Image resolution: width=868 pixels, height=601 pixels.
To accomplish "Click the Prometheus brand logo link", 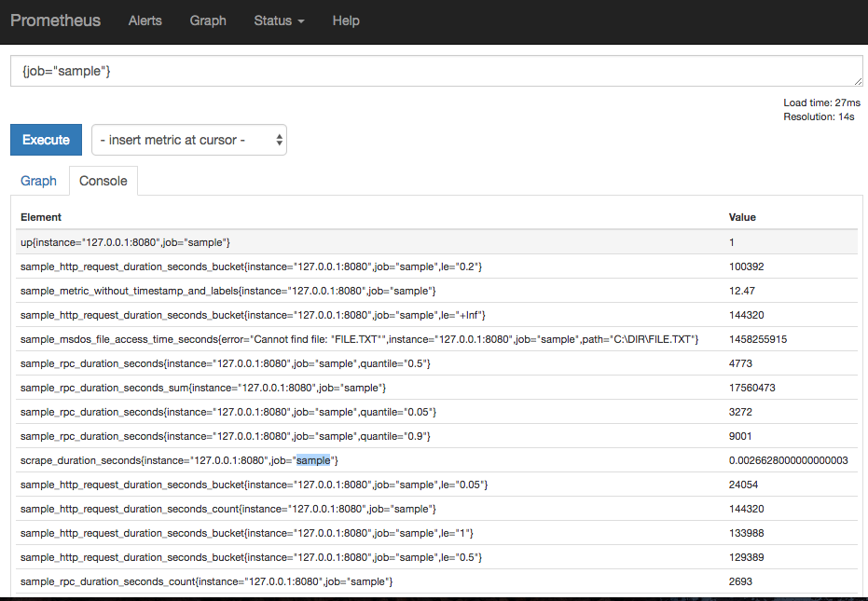I will pyautogui.click(x=55, y=20).
